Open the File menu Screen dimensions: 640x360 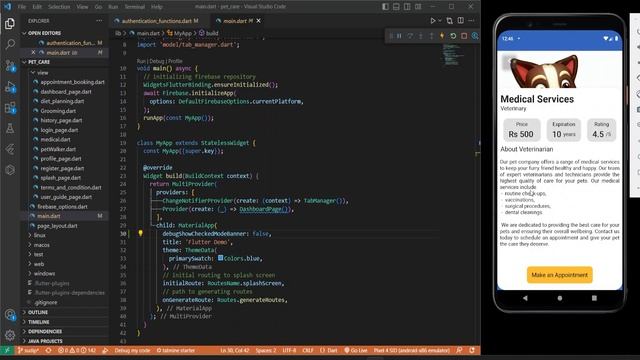(22, 7)
